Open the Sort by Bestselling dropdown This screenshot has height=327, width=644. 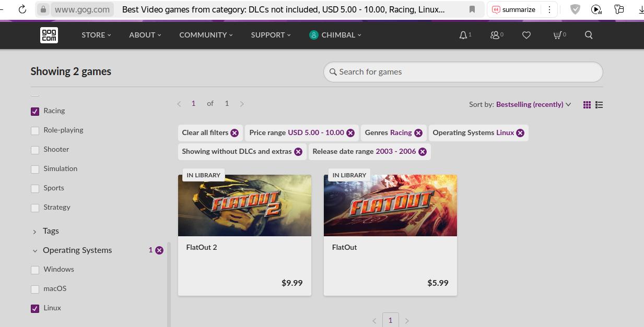pos(533,104)
